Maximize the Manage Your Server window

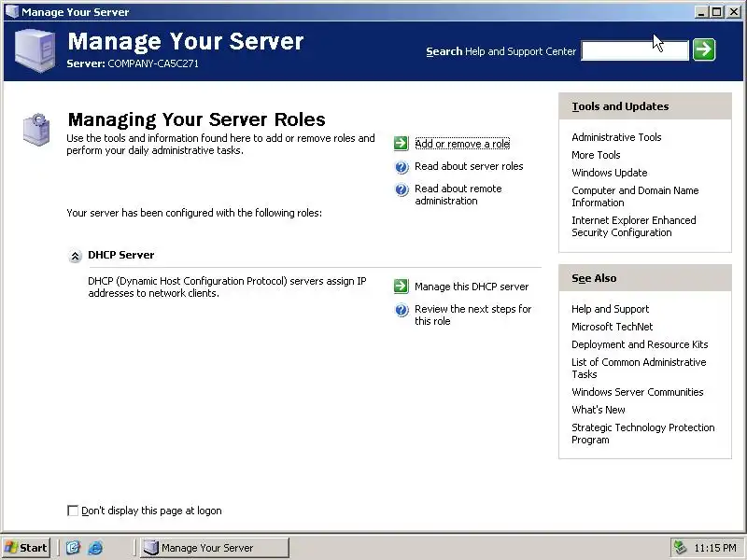[716, 12]
